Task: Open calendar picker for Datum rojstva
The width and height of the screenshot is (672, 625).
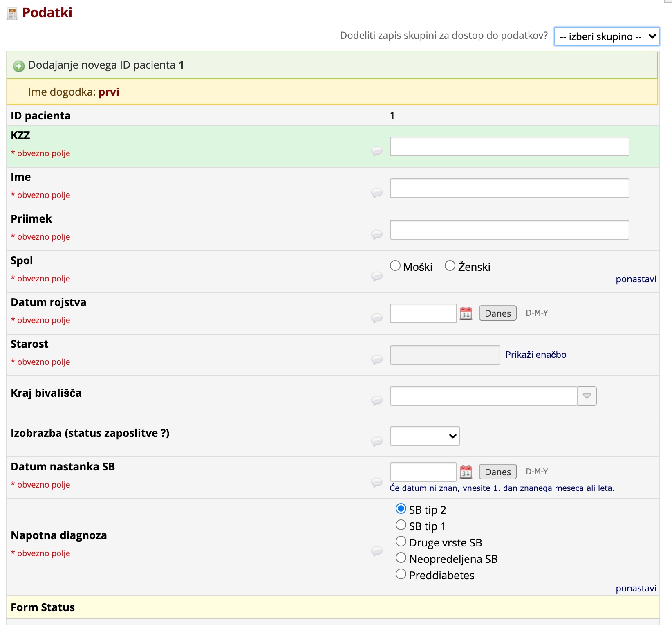Action: 466,313
